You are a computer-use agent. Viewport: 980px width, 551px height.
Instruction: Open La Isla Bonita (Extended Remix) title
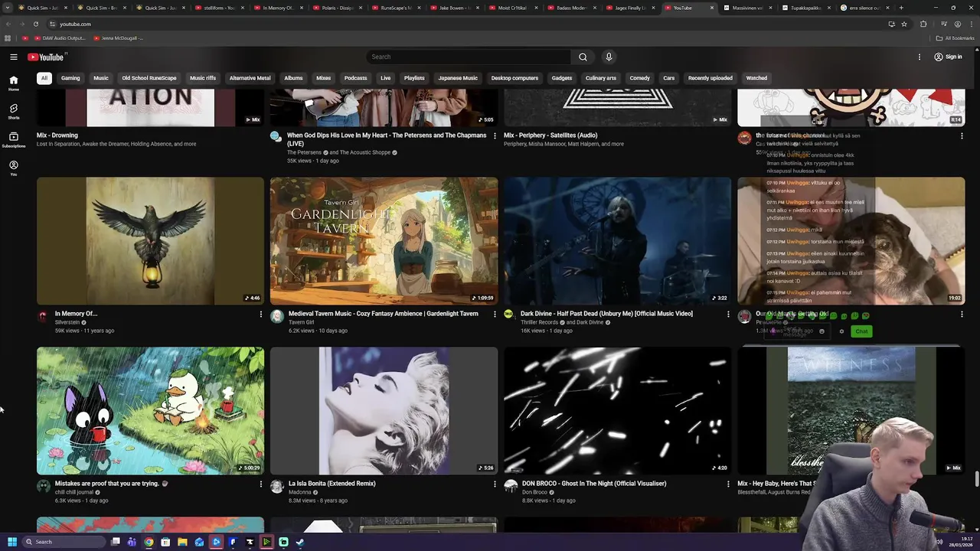click(x=332, y=484)
